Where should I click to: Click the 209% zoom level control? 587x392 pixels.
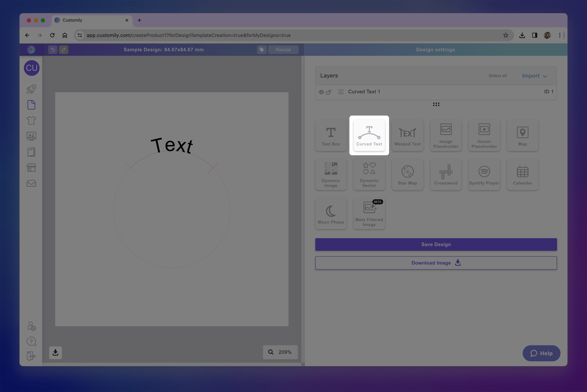pyautogui.click(x=280, y=352)
